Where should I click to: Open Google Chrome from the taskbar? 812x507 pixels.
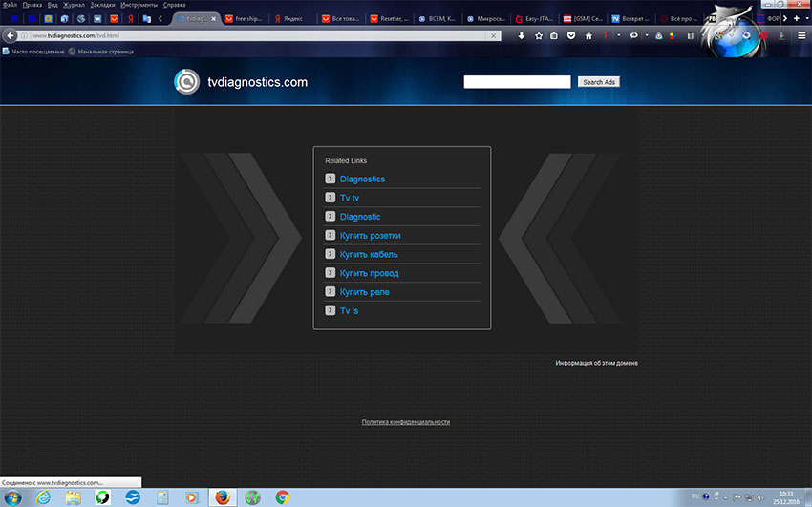click(x=282, y=496)
